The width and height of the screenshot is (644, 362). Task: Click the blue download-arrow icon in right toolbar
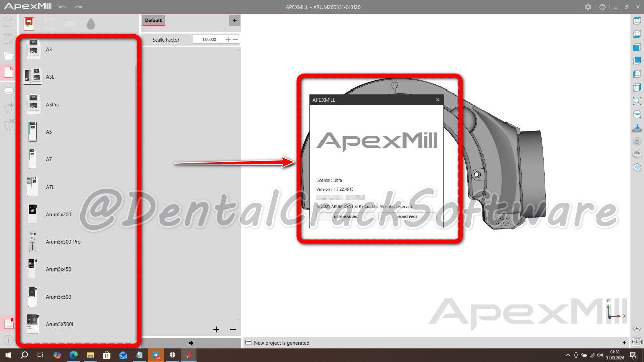click(x=637, y=128)
